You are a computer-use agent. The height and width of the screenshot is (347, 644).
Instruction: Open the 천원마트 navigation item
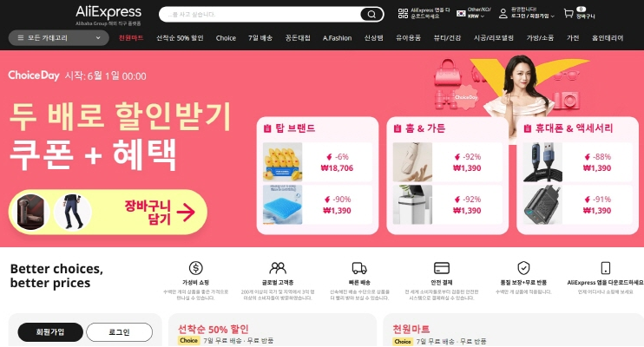click(131, 38)
